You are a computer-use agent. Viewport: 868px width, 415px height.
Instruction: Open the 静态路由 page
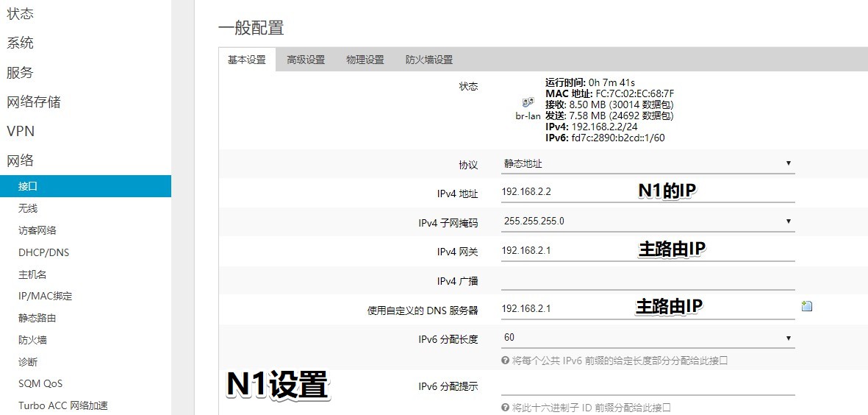click(x=37, y=318)
